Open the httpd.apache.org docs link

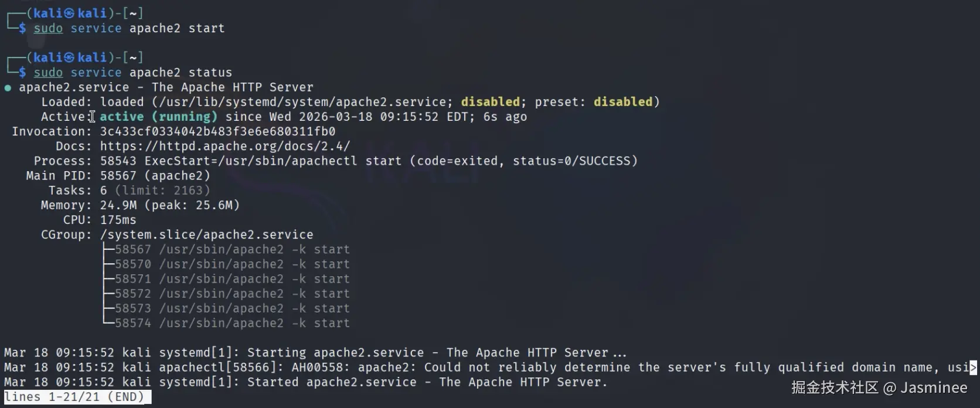pyautogui.click(x=224, y=146)
